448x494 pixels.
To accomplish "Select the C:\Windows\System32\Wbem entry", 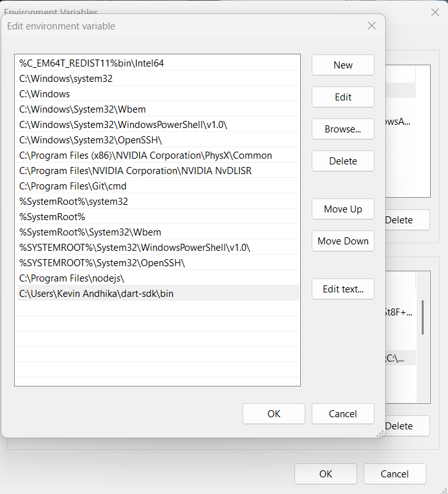I will point(83,109).
